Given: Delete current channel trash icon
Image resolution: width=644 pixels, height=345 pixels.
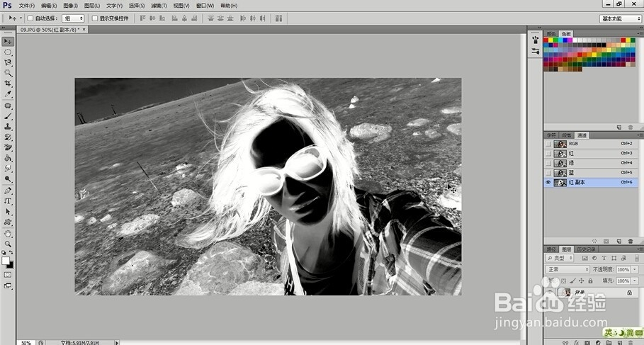Looking at the screenshot, I should pos(631,241).
